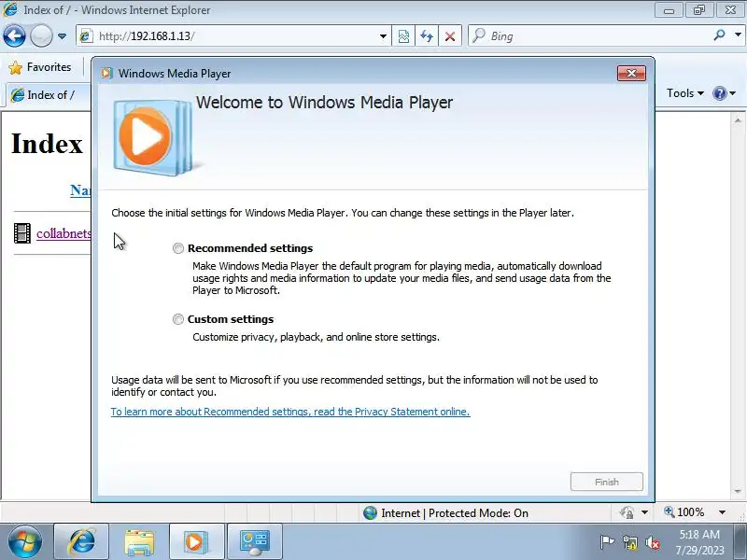Click the status bar privacy lock icon
This screenshot has height=560, width=747.
[627, 512]
